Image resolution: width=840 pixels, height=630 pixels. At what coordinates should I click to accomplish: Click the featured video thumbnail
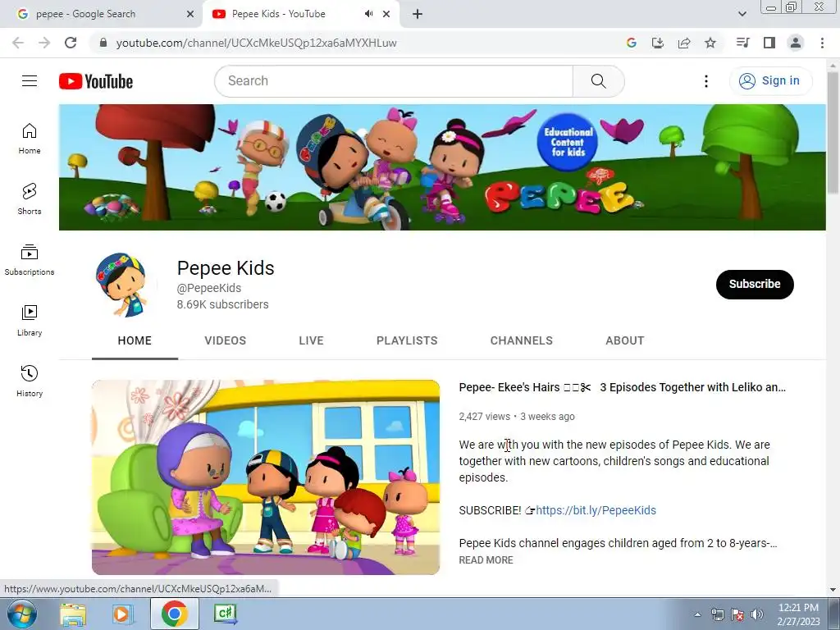click(x=266, y=477)
